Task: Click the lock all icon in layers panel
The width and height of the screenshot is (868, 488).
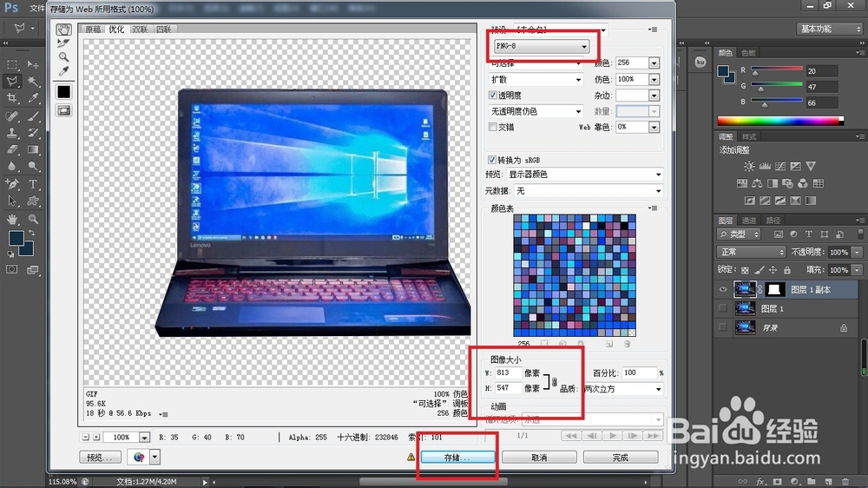Action: (787, 270)
